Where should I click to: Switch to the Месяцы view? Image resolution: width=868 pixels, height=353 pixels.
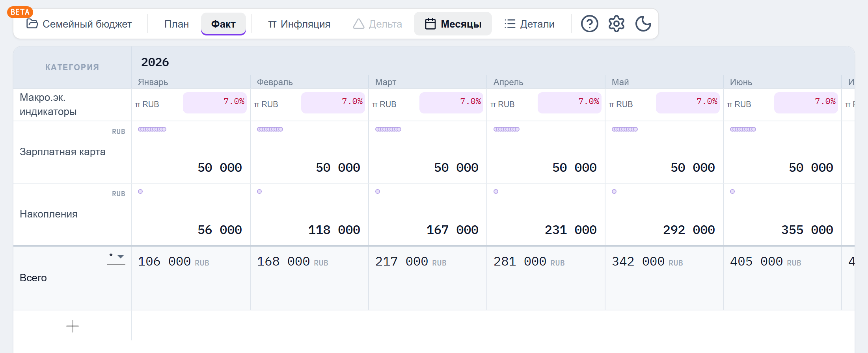click(x=453, y=24)
